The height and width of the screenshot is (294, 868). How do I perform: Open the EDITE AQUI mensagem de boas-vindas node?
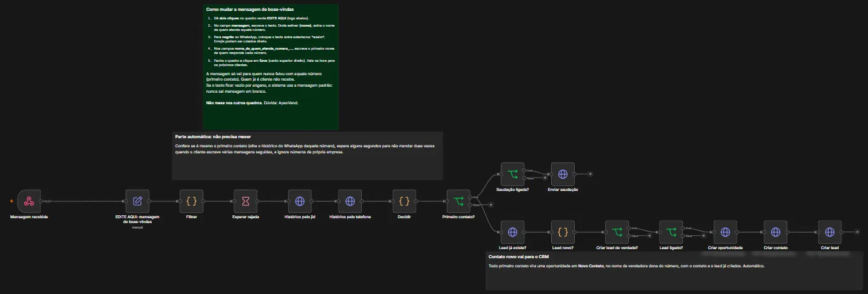tap(137, 201)
